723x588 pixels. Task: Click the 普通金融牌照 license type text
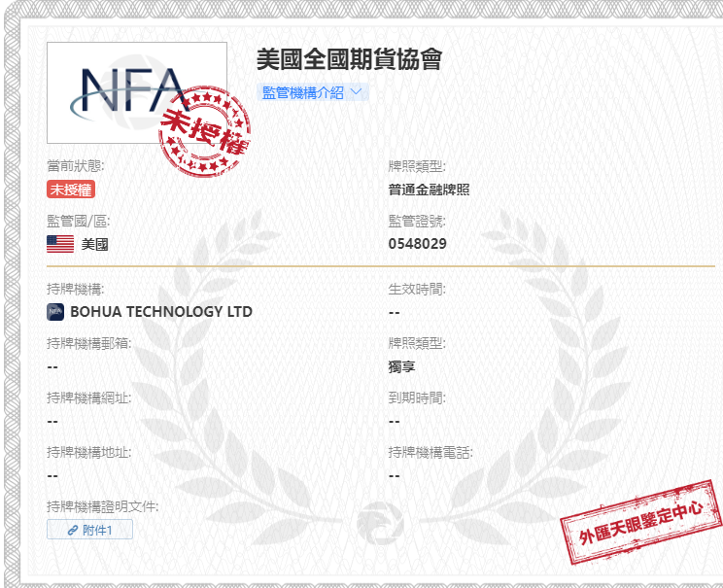click(x=429, y=190)
